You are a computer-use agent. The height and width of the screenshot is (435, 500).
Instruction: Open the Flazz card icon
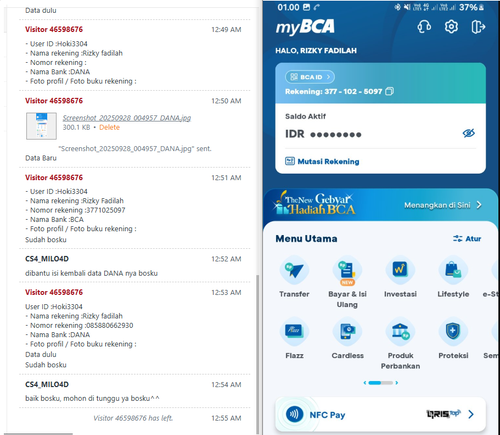(x=294, y=331)
